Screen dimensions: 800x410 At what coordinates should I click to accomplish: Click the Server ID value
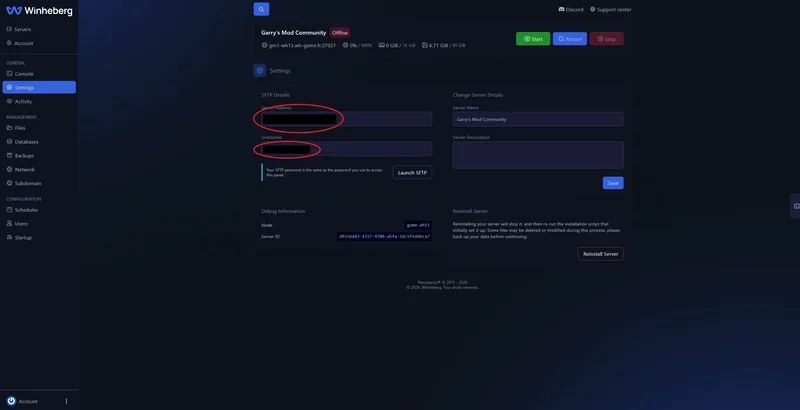click(385, 237)
